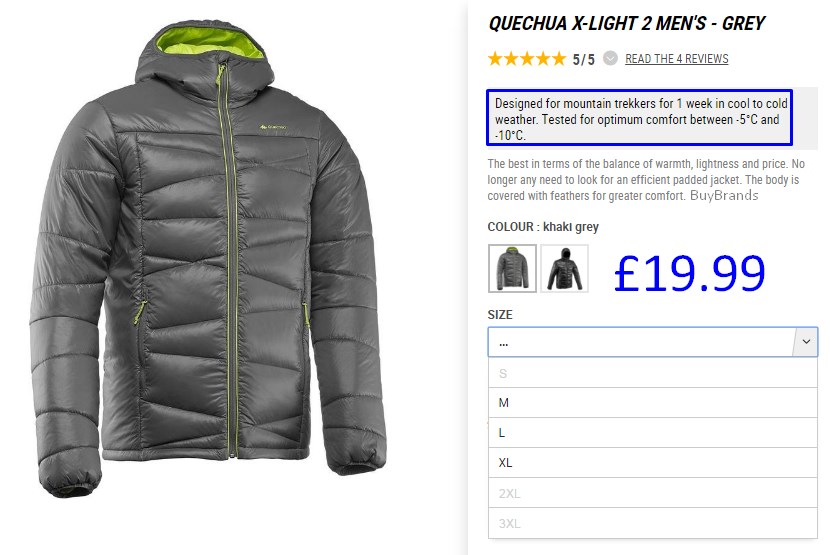Click the 5/5 rating score
This screenshot has width=830, height=555.
583,59
